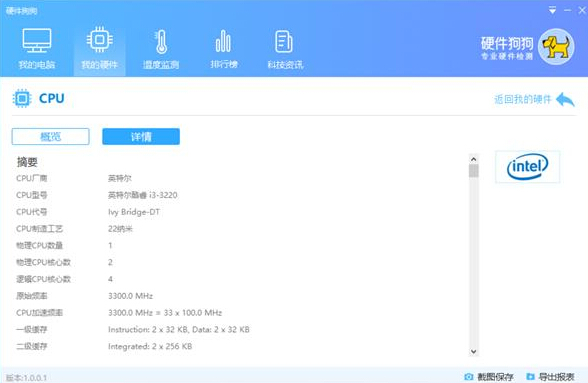
Task: Click the 导出报表 button
Action: tap(550, 376)
